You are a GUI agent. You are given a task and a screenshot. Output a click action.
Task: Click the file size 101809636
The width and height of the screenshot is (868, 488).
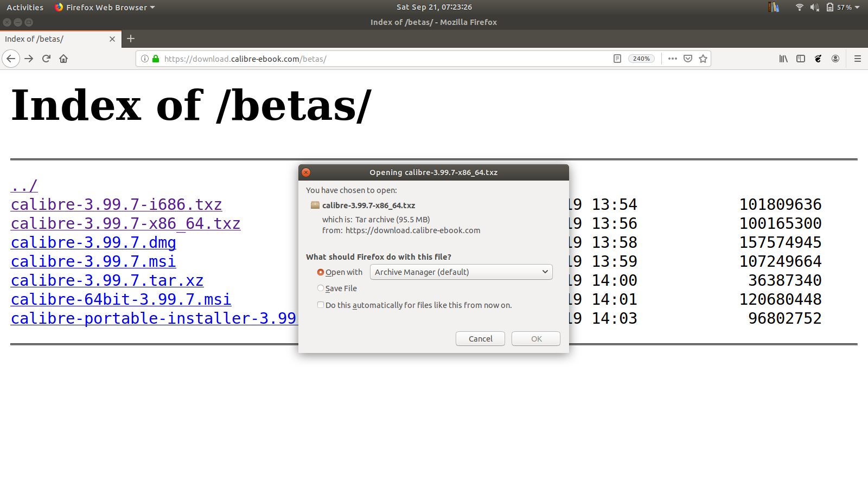coord(781,204)
